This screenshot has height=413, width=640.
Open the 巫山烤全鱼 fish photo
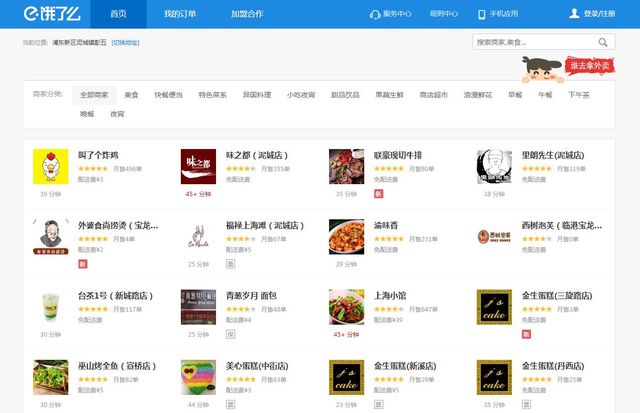51,377
